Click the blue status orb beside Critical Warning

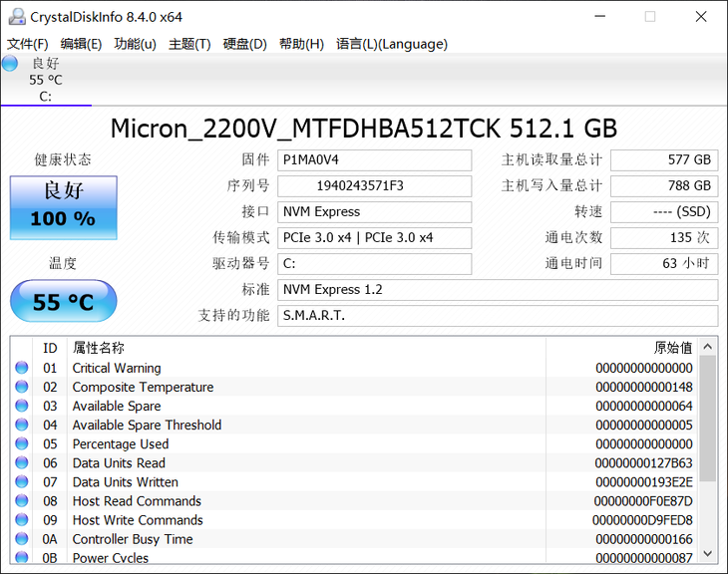coord(22,369)
